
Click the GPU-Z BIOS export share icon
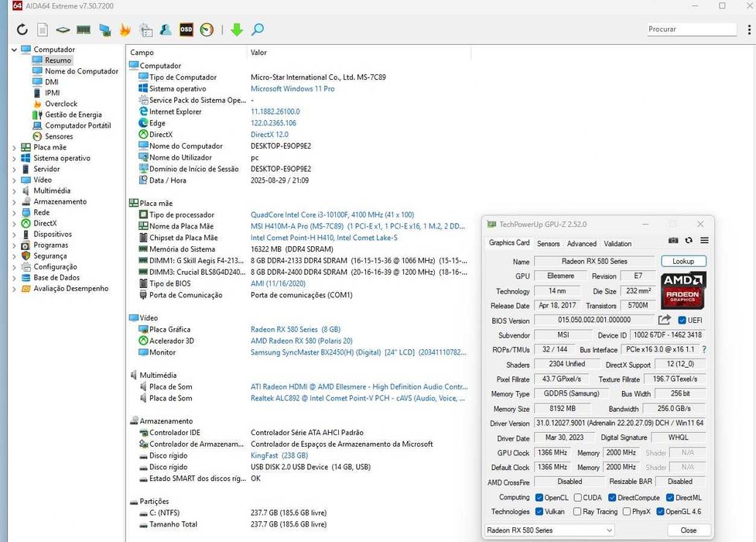point(665,320)
